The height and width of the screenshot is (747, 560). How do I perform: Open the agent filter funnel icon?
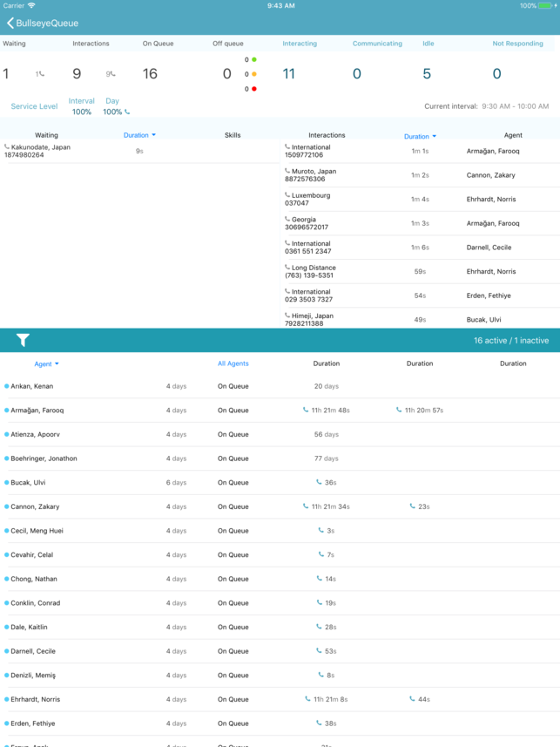23,340
